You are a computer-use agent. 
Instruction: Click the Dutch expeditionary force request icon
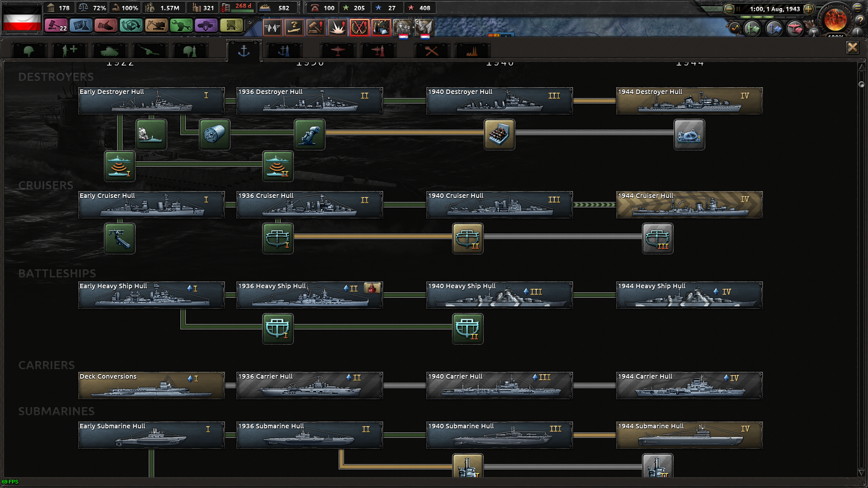pos(402,27)
